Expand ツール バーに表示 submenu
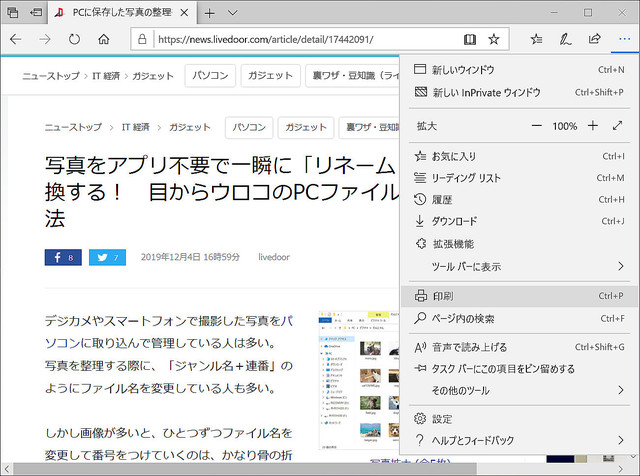The height and width of the screenshot is (476, 640). tap(519, 267)
